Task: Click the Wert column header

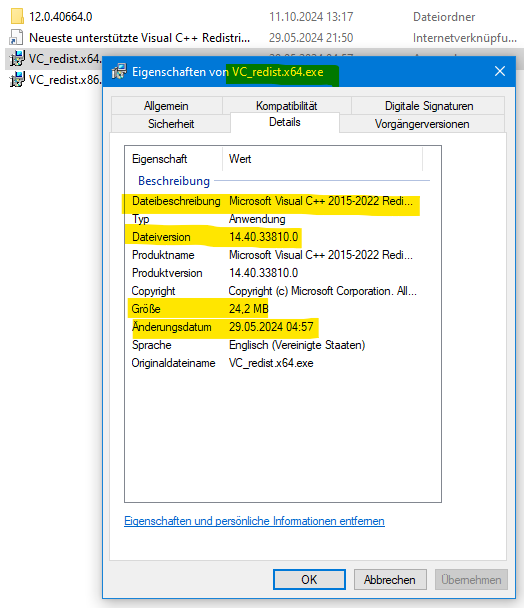Action: (322, 159)
